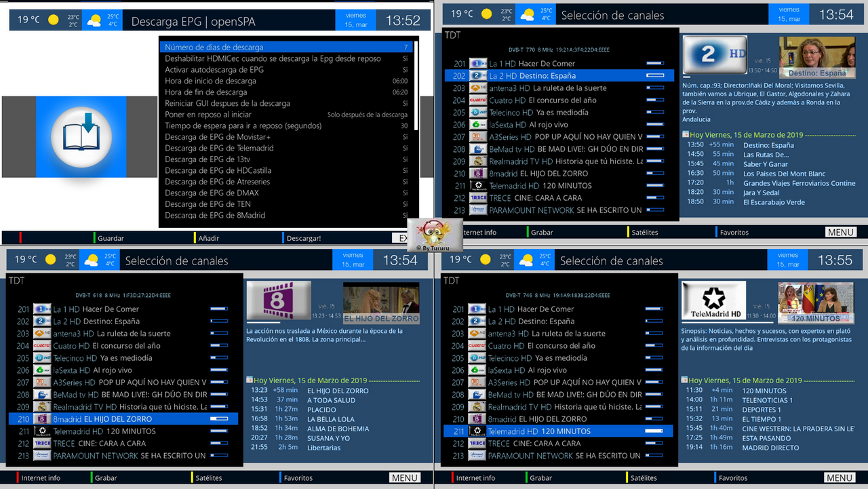The width and height of the screenshot is (868, 489).
Task: Select Número de días de descarga row
Action: coord(287,47)
